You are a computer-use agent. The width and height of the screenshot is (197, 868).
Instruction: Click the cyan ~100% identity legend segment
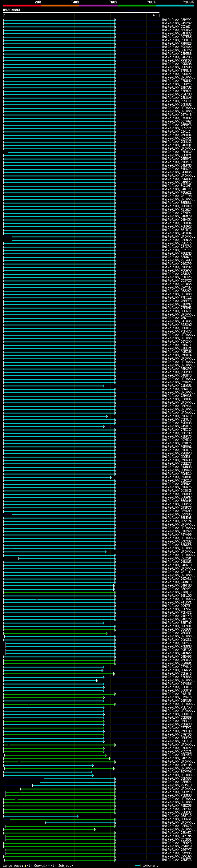175,6
